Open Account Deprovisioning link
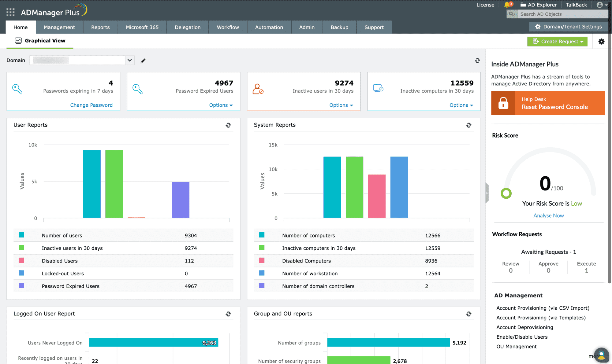 pyautogui.click(x=525, y=327)
